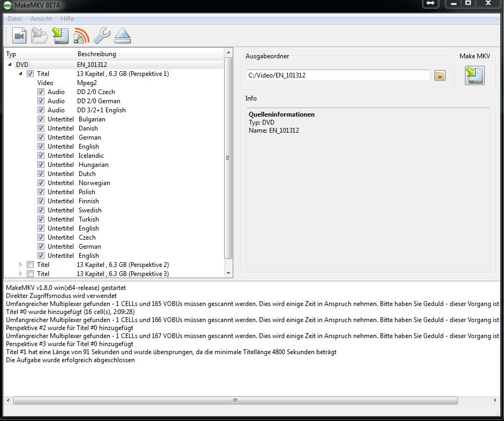504x421 pixels.
Task: Uncheck Untertitel Swedish
Action: point(41,210)
